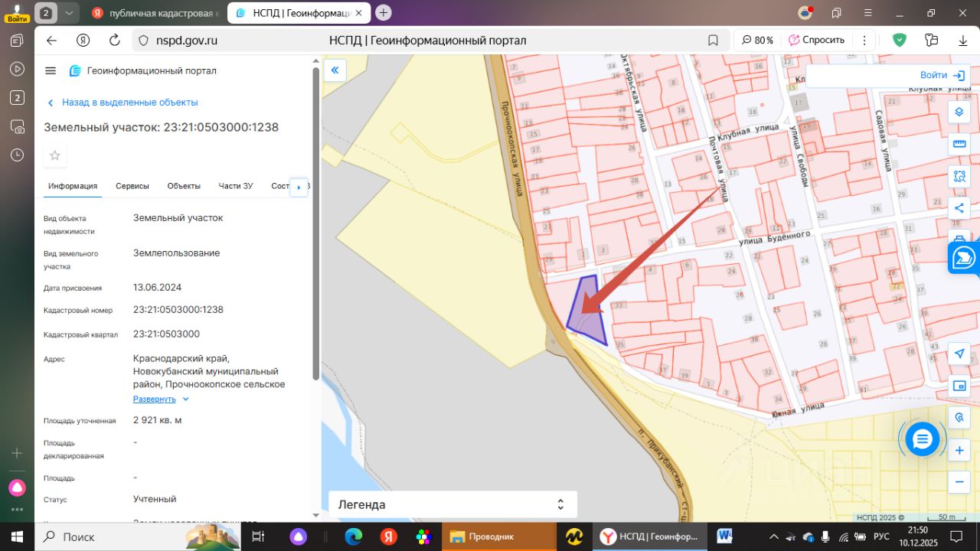Switch to the Сервисы tab
The height and width of the screenshot is (551, 980).
pyautogui.click(x=132, y=186)
